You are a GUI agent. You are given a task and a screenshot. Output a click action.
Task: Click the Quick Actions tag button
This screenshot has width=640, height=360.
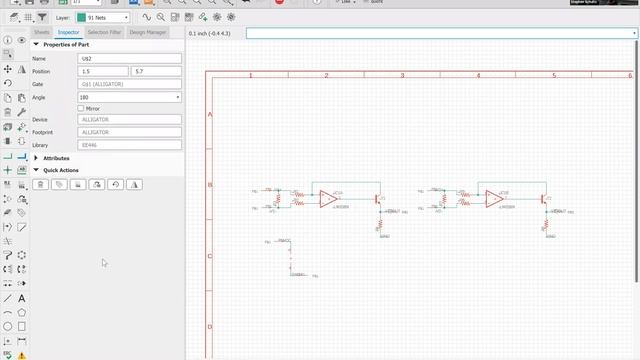click(x=59, y=184)
